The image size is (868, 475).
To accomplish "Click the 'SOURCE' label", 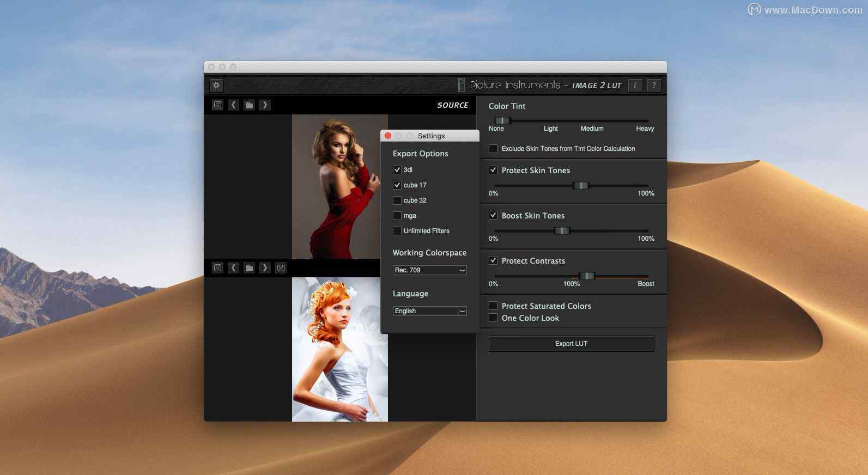I will point(452,105).
